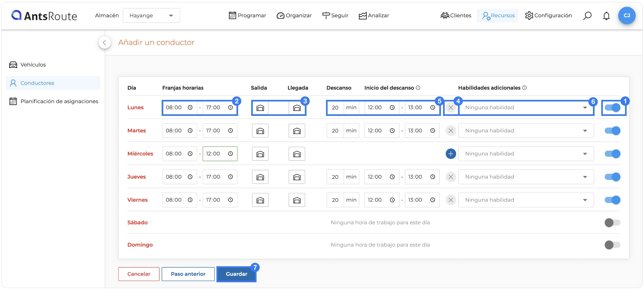Click the search magnifier icon
Image resolution: width=644 pixels, height=290 pixels.
pyautogui.click(x=587, y=16)
